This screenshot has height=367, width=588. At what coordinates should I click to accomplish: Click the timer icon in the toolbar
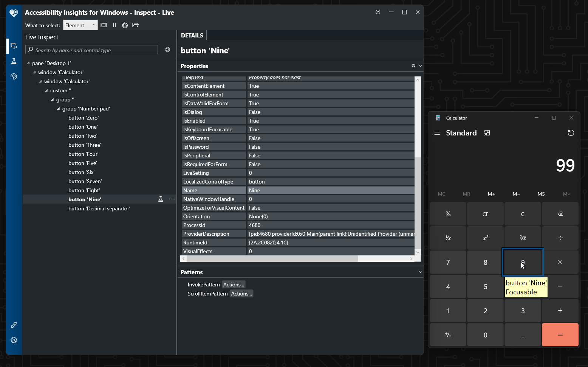click(125, 25)
